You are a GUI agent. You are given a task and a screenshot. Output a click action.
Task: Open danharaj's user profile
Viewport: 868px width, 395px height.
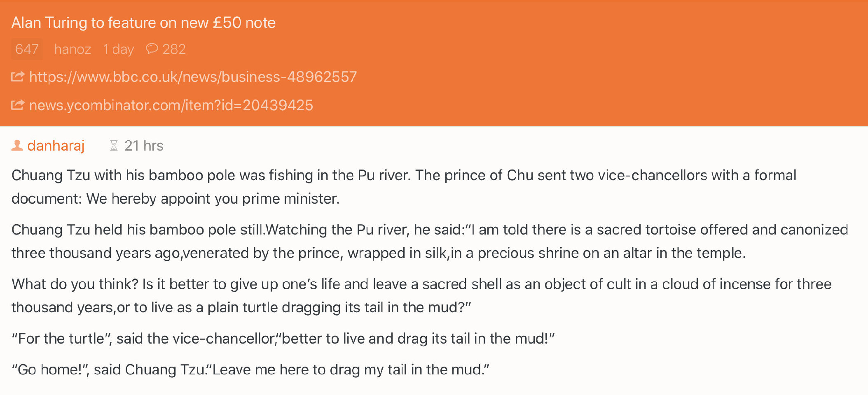(x=56, y=146)
